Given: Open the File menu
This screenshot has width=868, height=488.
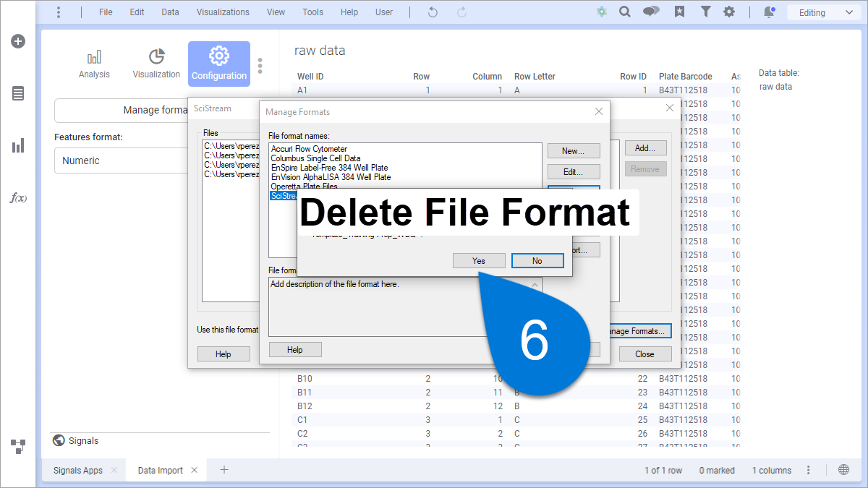Looking at the screenshot, I should click(106, 12).
